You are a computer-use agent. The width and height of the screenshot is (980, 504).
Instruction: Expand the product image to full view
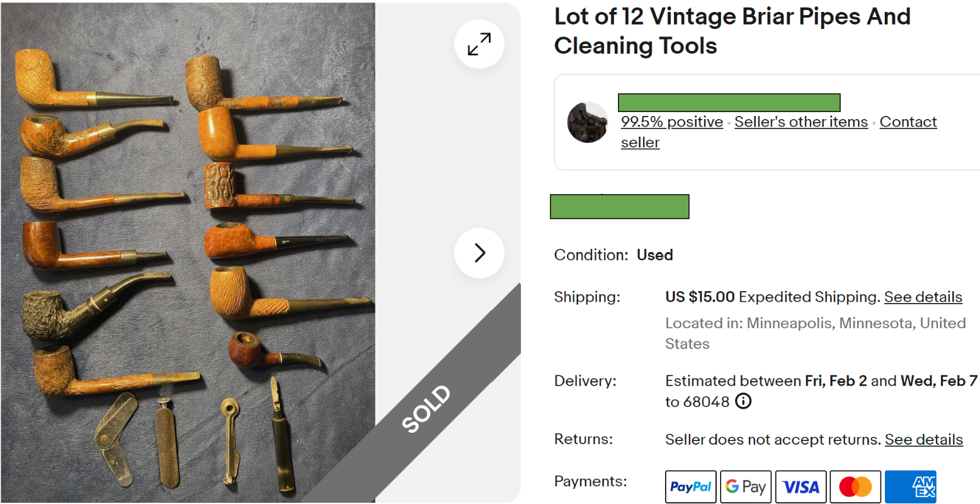point(479,44)
